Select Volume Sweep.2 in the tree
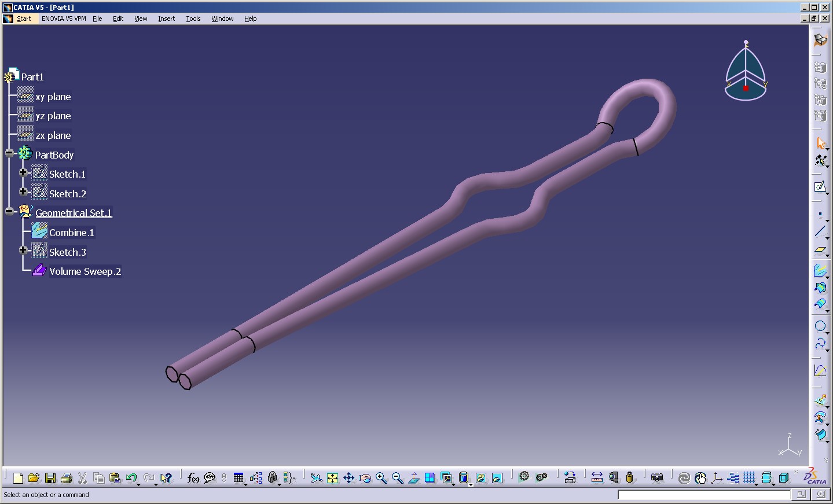This screenshot has width=833, height=504. click(x=85, y=271)
